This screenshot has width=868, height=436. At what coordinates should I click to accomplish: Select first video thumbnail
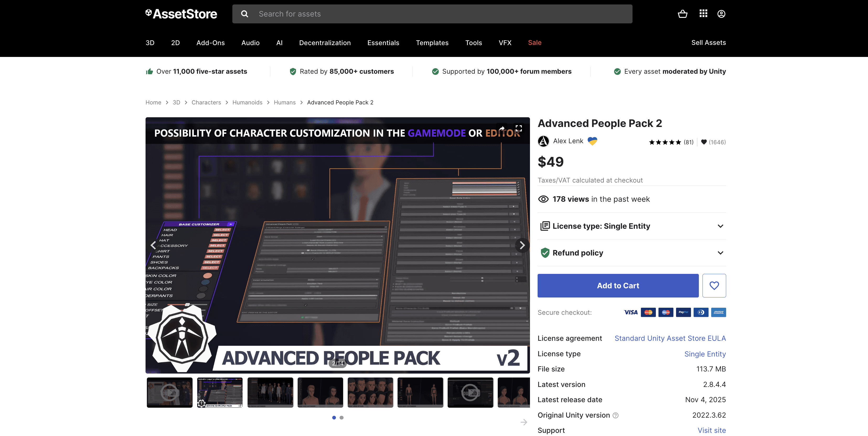pos(169,392)
